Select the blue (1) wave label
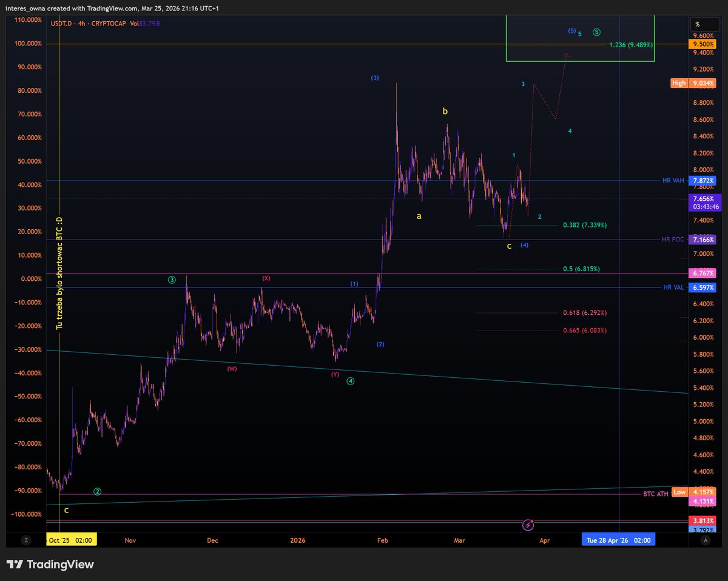Image resolution: width=728 pixels, height=581 pixels. pos(354,284)
